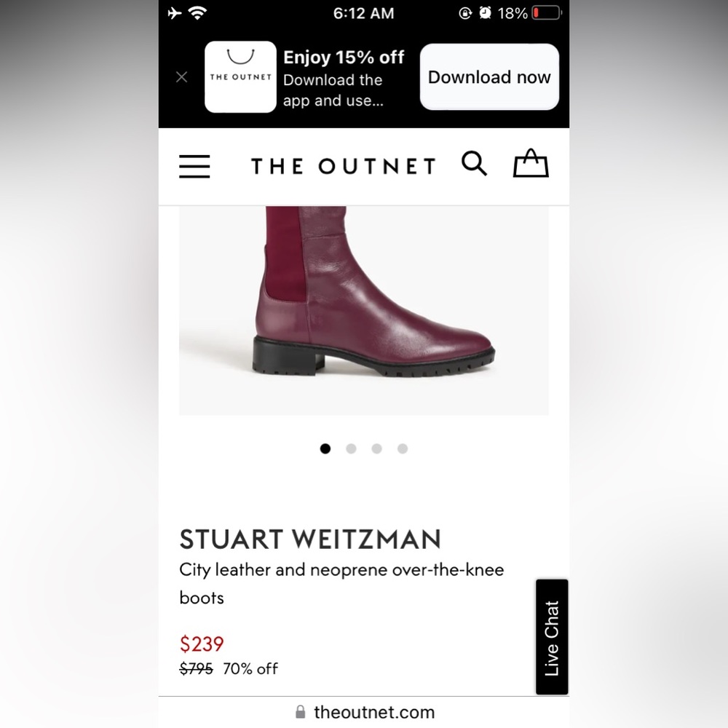Open the hamburger navigation menu

194,166
